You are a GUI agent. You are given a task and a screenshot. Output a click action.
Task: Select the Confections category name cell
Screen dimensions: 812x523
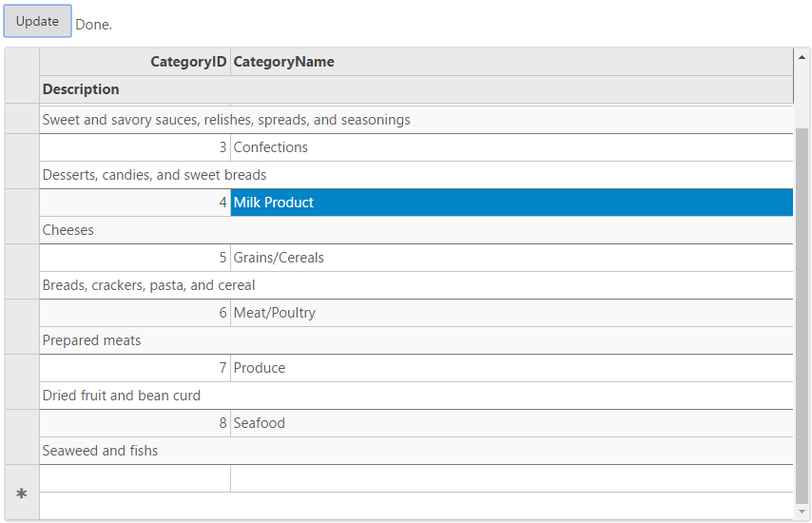point(511,147)
